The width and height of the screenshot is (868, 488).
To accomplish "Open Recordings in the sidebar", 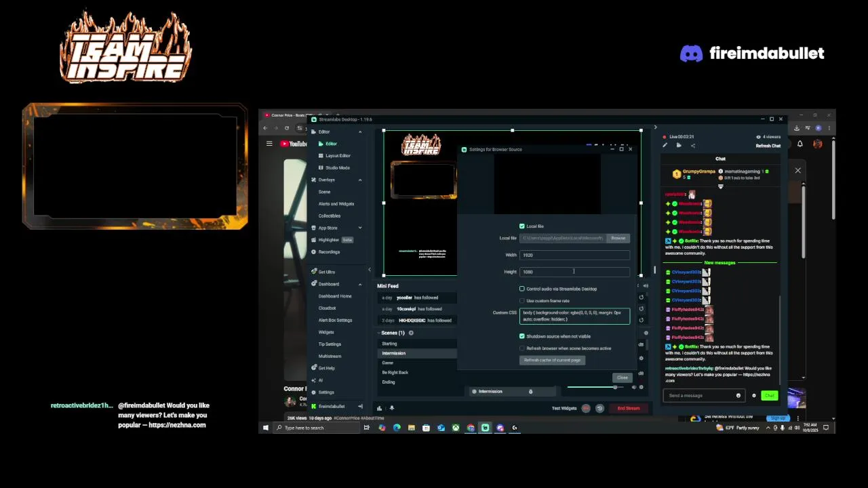I will click(x=329, y=252).
